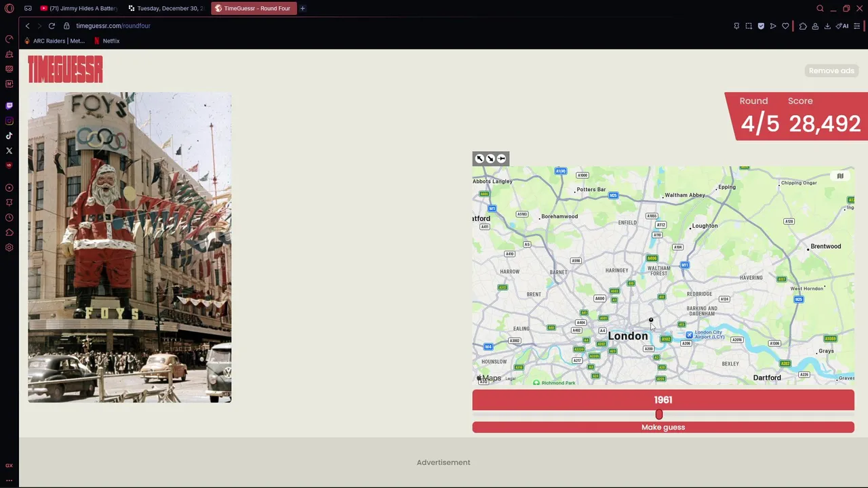Open a new tab with plus button
The image size is (868, 488).
302,8
